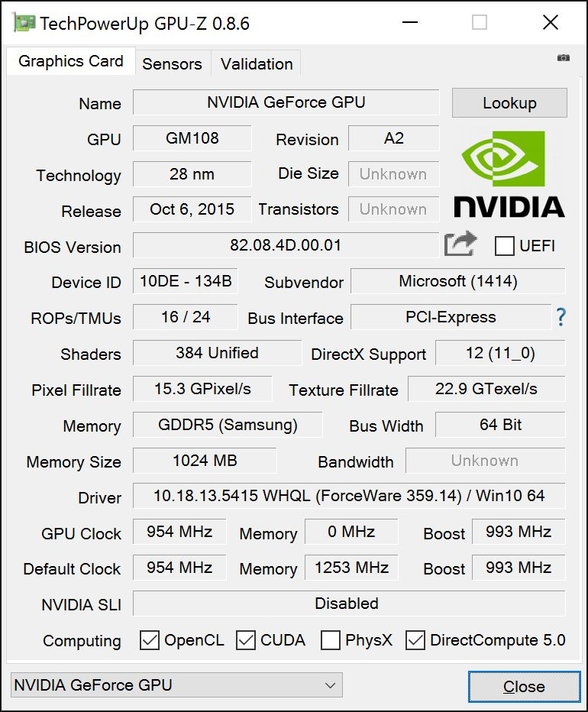This screenshot has height=712, width=588.
Task: Click the Lookup button
Action: click(509, 103)
